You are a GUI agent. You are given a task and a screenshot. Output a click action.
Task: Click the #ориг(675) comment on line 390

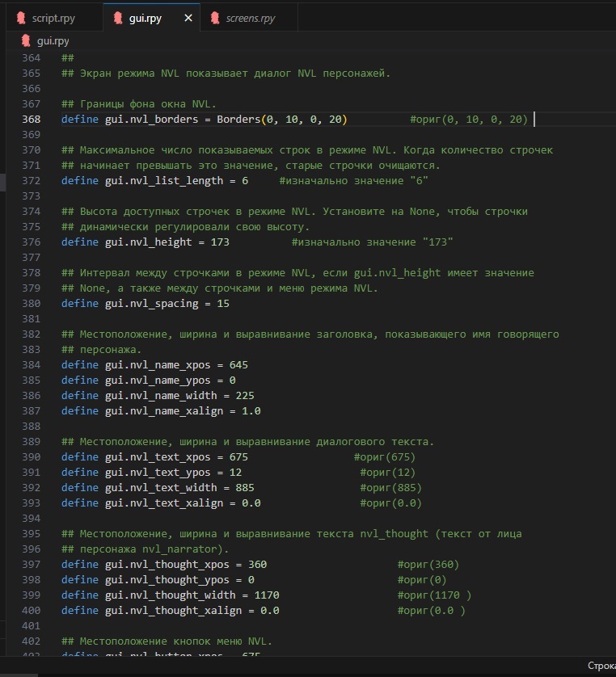click(385, 457)
